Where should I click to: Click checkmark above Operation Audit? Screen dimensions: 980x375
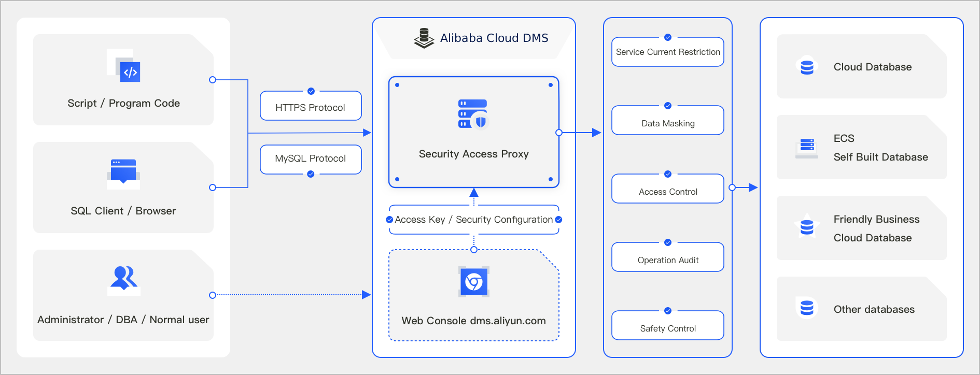coord(668,242)
